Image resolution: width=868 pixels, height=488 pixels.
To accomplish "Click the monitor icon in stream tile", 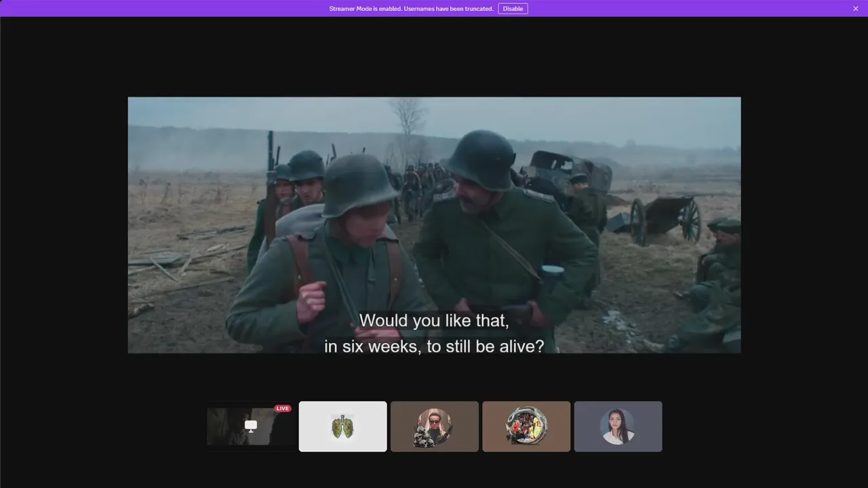I will coord(251,426).
